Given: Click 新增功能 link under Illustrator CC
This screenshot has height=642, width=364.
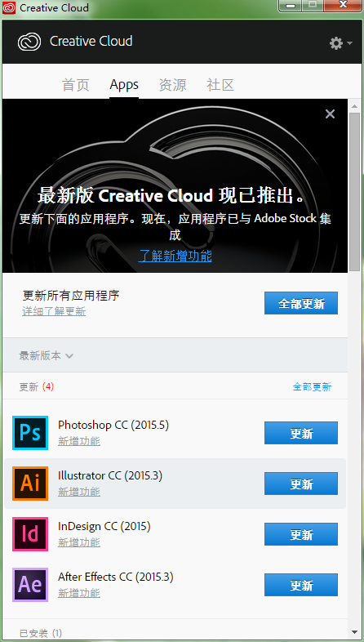Looking at the screenshot, I should coord(79,492).
